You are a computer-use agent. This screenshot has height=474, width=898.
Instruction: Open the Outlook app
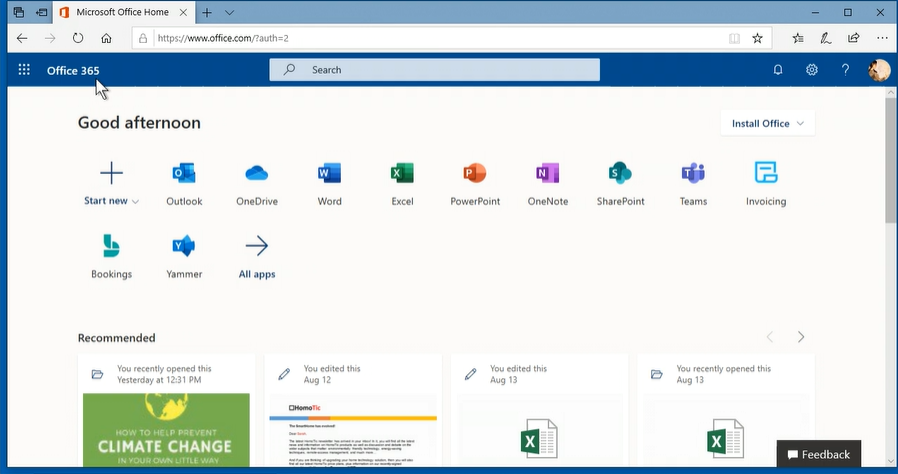point(184,184)
